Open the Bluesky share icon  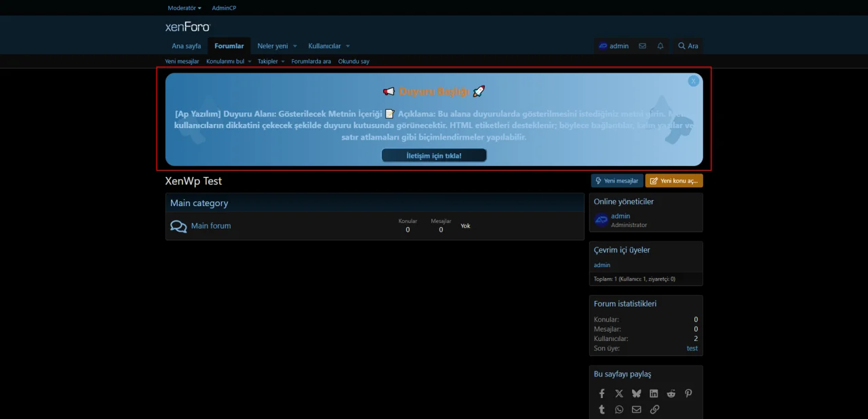[636, 393]
